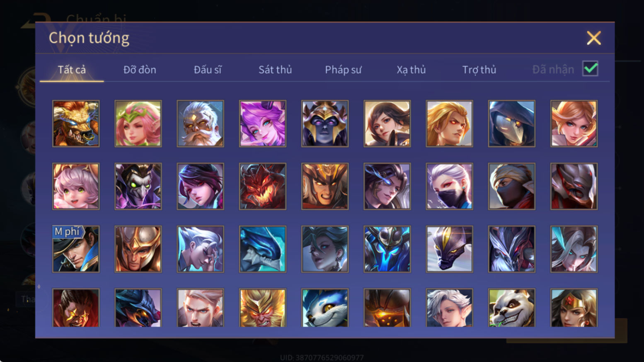Switch to the Xạ thủ tab
Viewport: 644px width, 362px height.
pos(411,70)
